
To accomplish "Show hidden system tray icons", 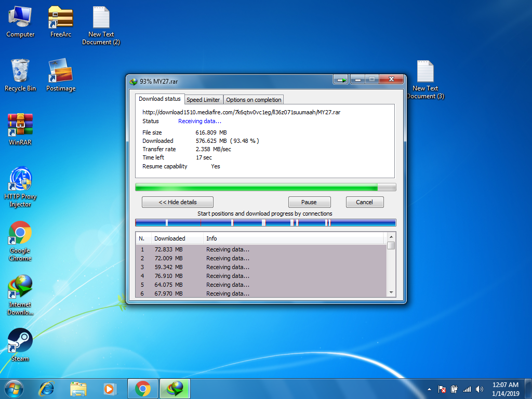I will (x=429, y=389).
